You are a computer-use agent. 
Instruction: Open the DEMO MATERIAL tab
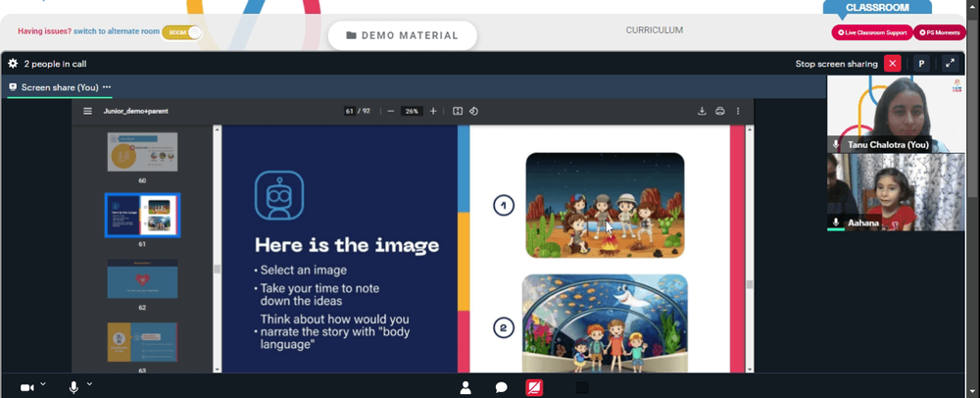coord(403,35)
